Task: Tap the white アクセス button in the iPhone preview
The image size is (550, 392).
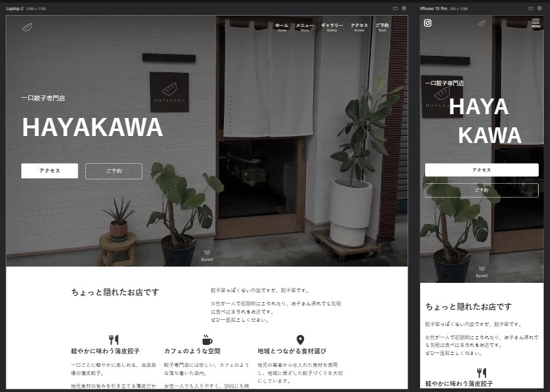Action: 482,170
